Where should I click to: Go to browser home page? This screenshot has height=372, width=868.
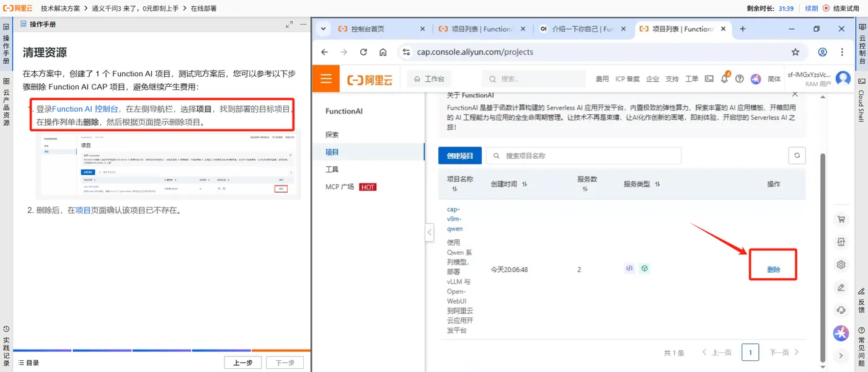[383, 52]
